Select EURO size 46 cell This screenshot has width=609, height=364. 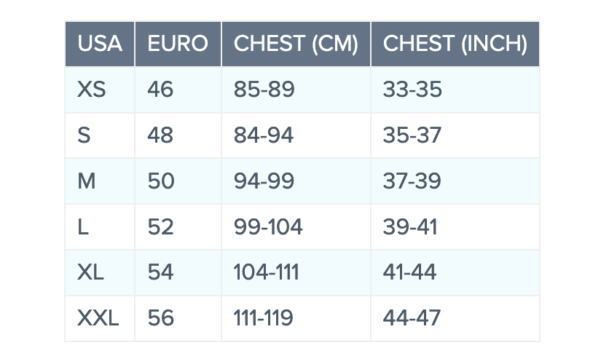coord(160,90)
